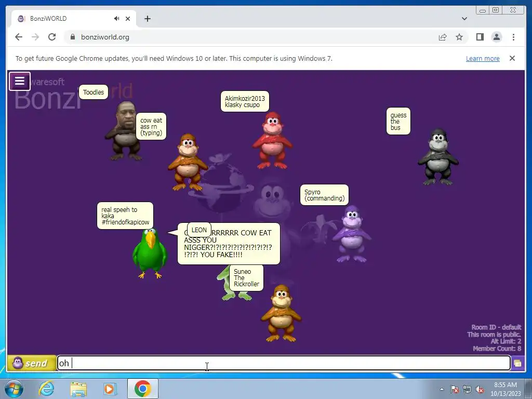Open the chat log icon beside input

click(518, 363)
